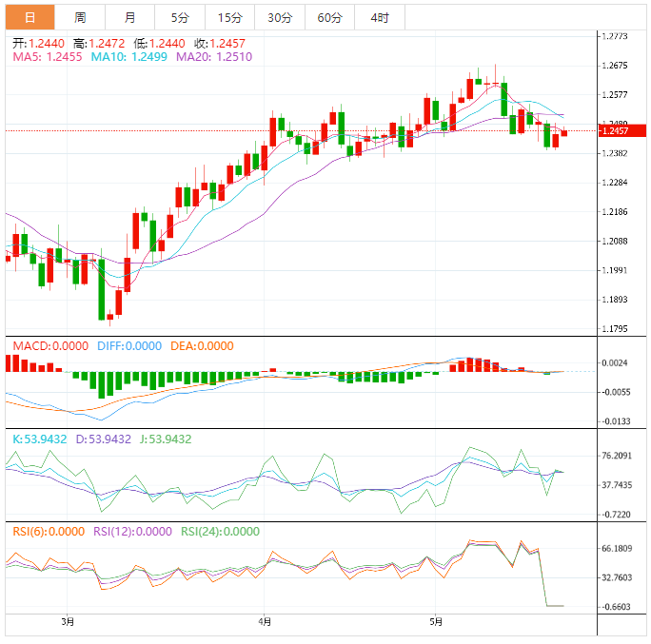The width and height of the screenshot is (651, 644).
Task: Click the -0.0133 MACD axis value
Action: click(616, 421)
